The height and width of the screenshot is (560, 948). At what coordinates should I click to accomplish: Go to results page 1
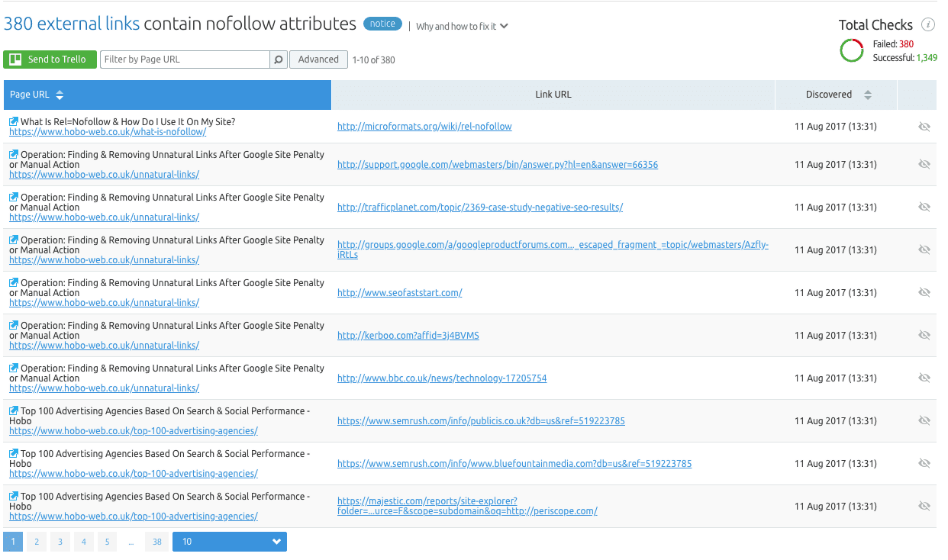(x=13, y=542)
